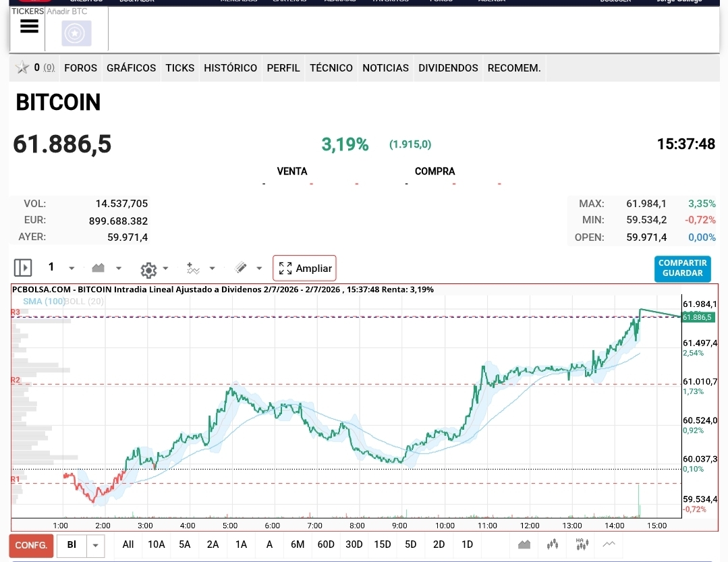Click the (0) vote count link
The image size is (728, 562).
(x=49, y=67)
